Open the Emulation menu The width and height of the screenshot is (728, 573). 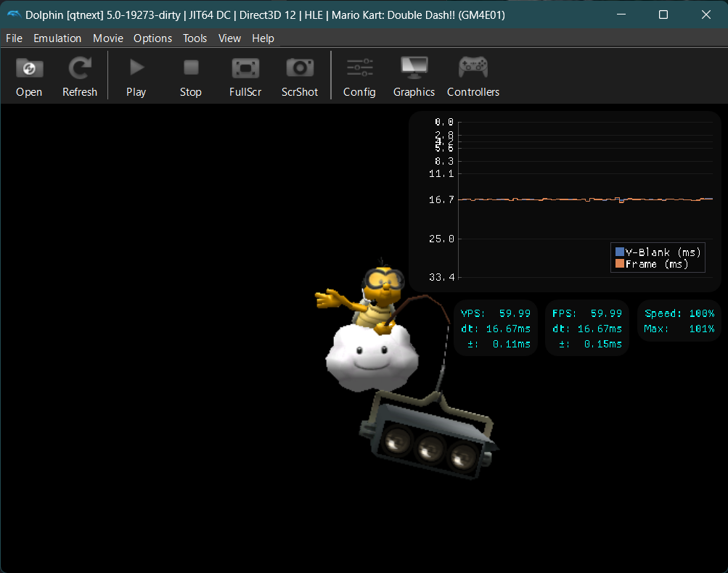coord(57,38)
